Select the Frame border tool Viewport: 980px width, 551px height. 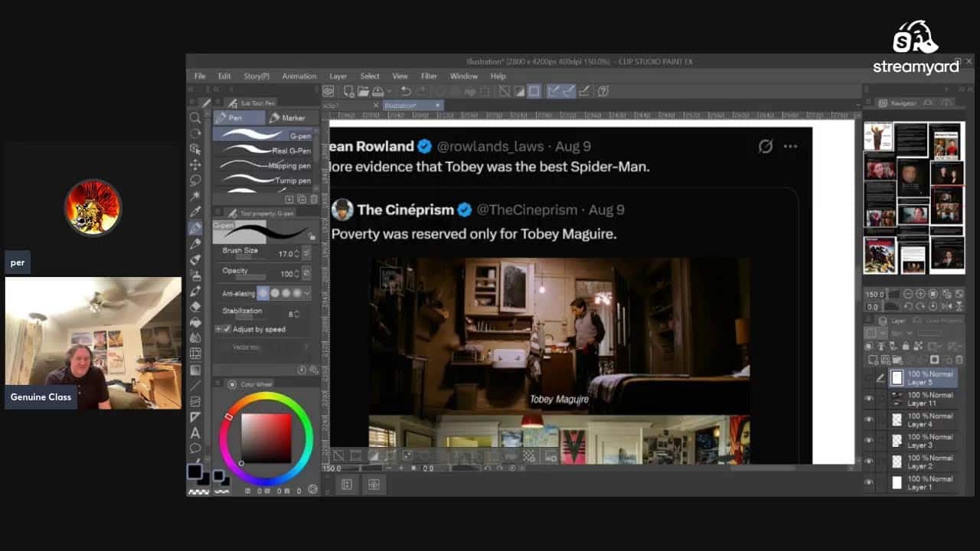195,401
